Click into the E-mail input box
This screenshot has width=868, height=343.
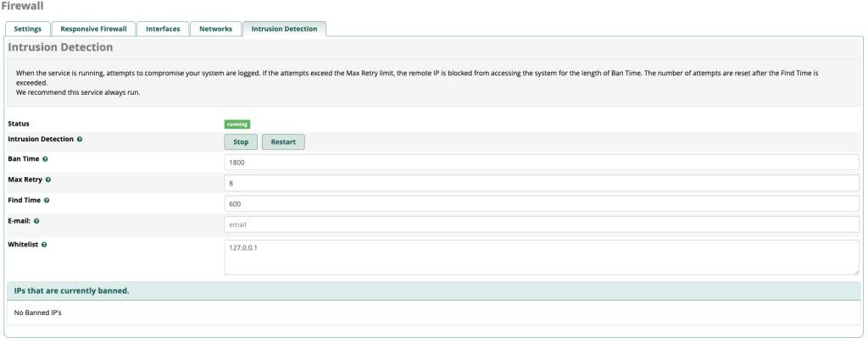542,225
